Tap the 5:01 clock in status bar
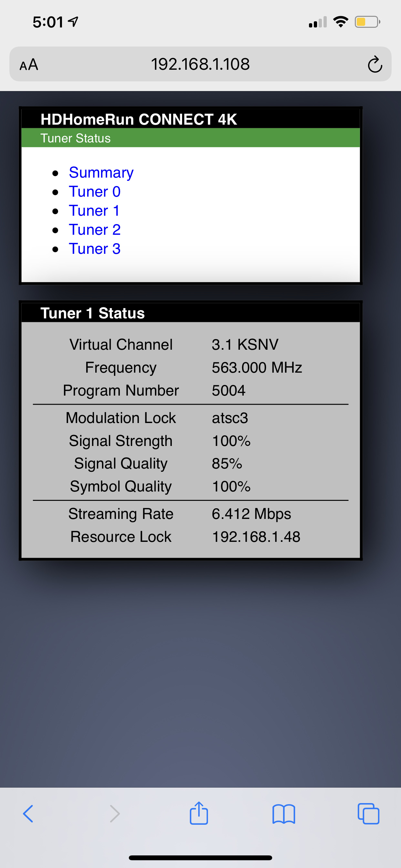This screenshot has width=401, height=868. tap(48, 22)
